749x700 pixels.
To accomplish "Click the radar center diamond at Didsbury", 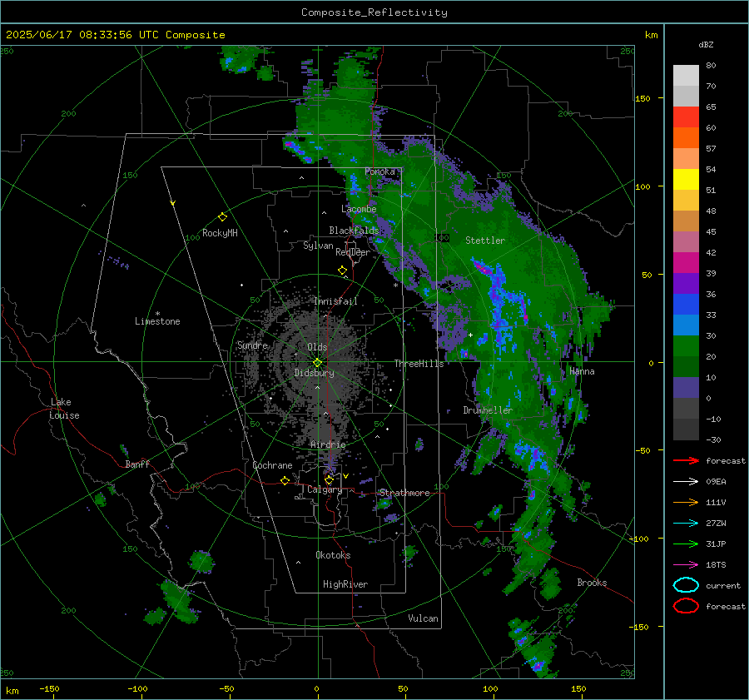I will (x=317, y=363).
